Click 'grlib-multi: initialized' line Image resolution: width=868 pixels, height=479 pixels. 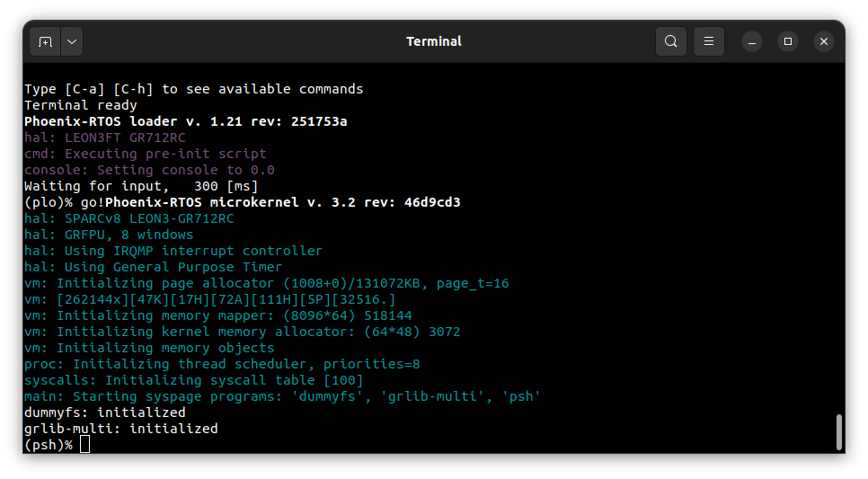pos(120,429)
